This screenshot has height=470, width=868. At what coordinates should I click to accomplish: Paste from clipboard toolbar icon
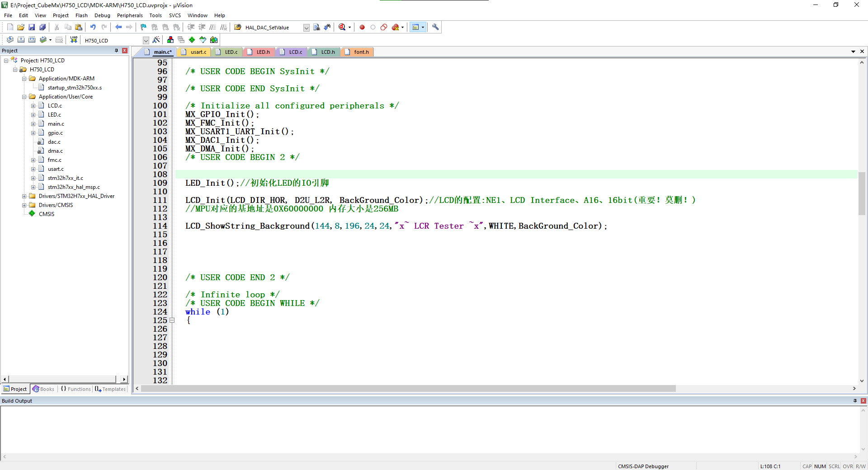coord(79,27)
